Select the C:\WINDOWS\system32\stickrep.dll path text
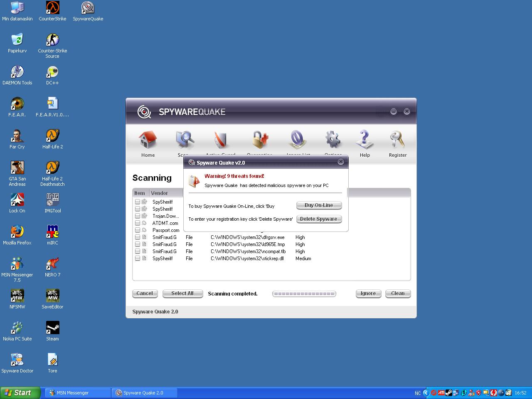 (247, 259)
